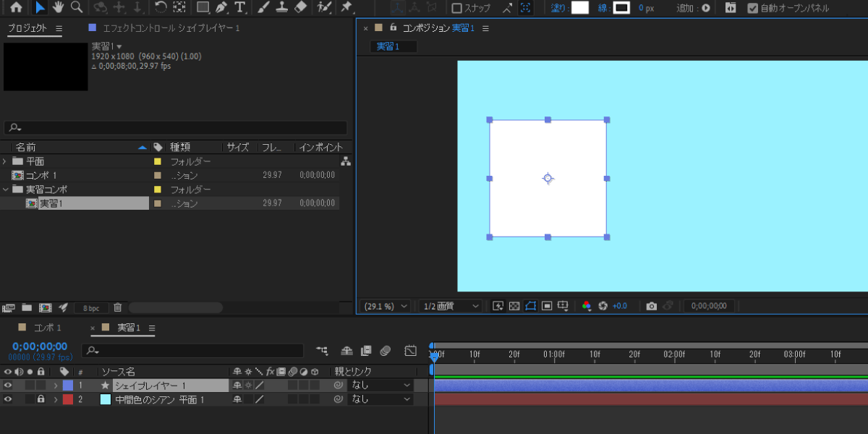This screenshot has width=868, height=434.
Task: Open the grid and guide options icon
Action: point(564,306)
